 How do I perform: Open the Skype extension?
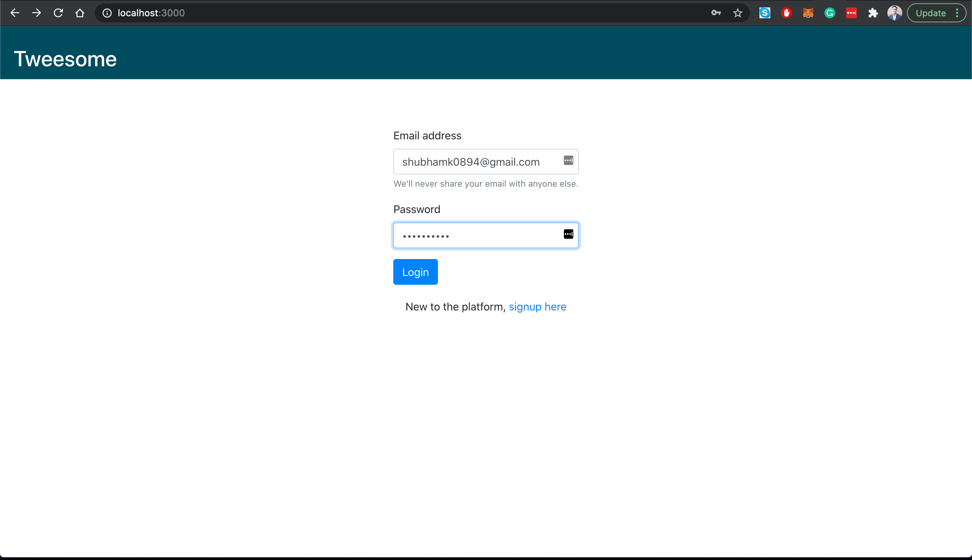pyautogui.click(x=765, y=13)
